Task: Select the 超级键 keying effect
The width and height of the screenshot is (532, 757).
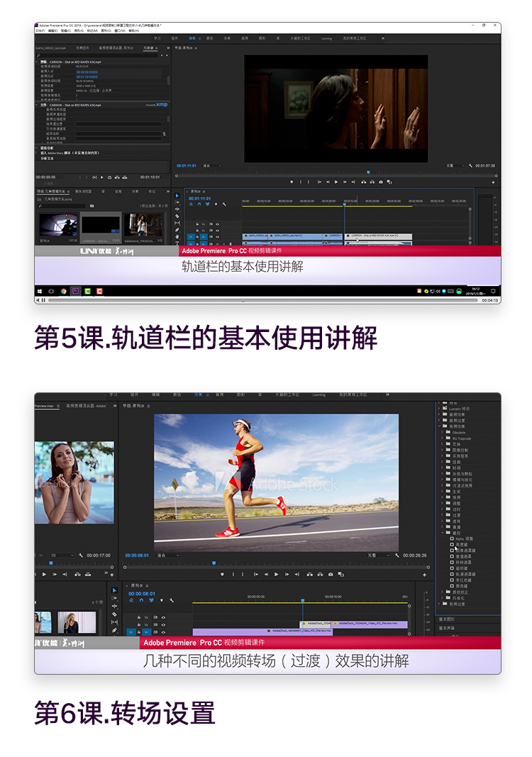Action: (462, 568)
